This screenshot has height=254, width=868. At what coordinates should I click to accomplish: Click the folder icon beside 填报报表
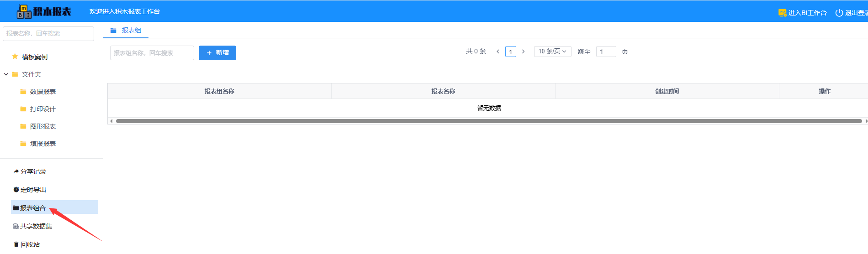coord(23,144)
